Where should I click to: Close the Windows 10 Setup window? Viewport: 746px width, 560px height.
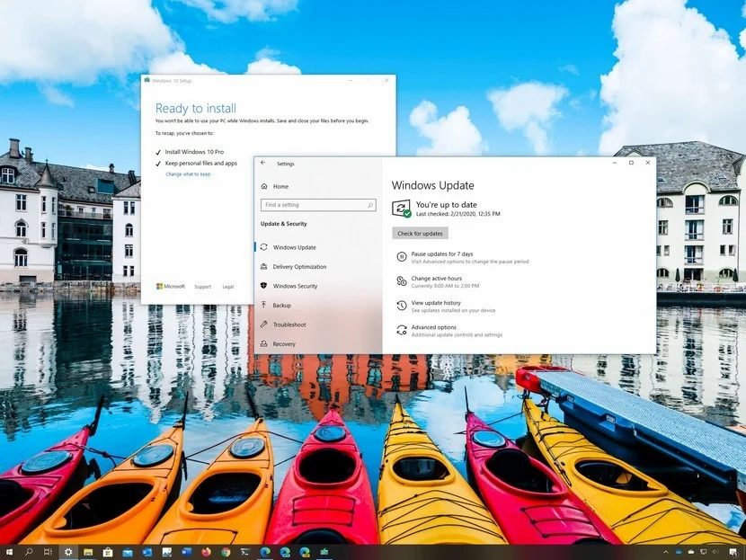[386, 80]
